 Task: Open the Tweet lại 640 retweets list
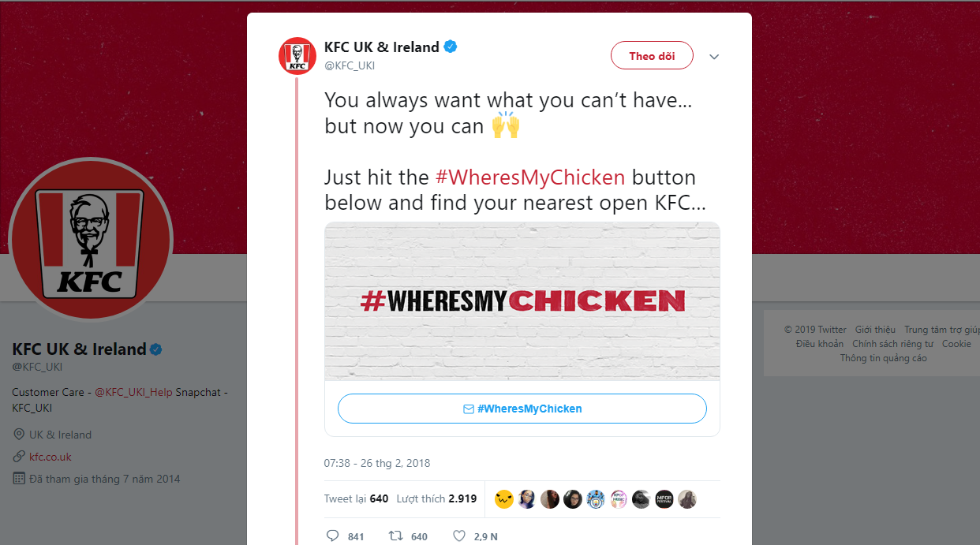[356, 498]
